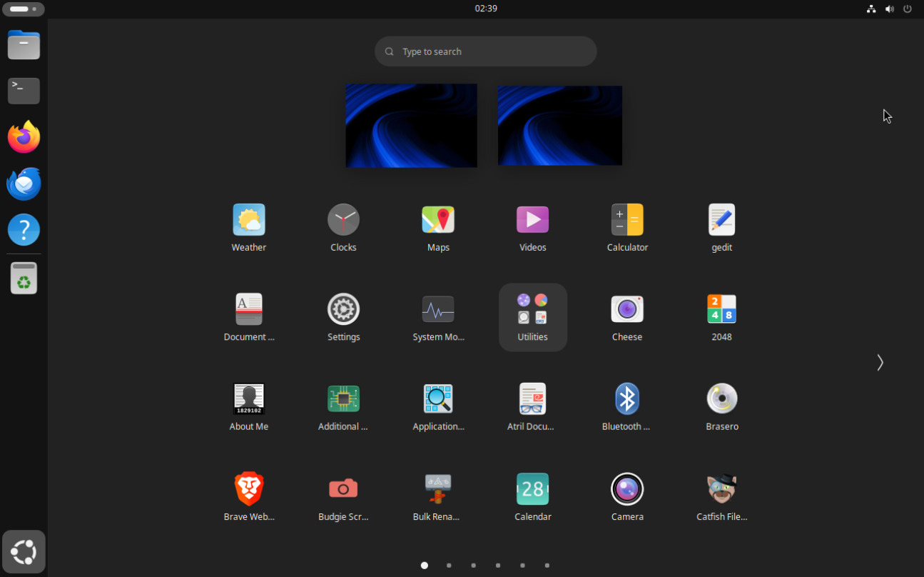Switch to fourth app page dot
The height and width of the screenshot is (577, 924).
498,566
